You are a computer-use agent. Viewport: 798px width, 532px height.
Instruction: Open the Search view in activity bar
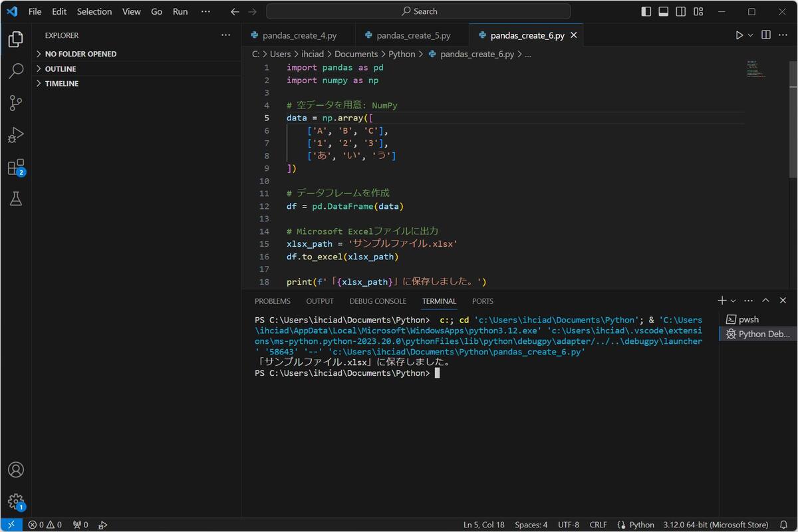pos(16,70)
